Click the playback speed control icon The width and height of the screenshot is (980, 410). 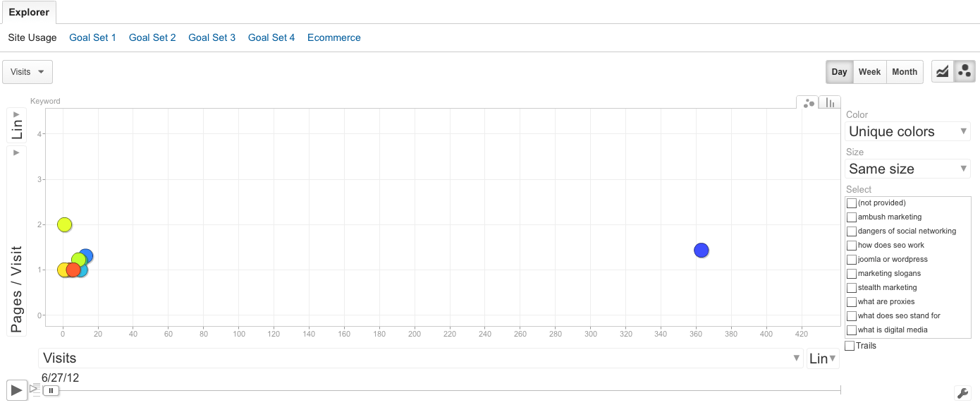(35, 388)
